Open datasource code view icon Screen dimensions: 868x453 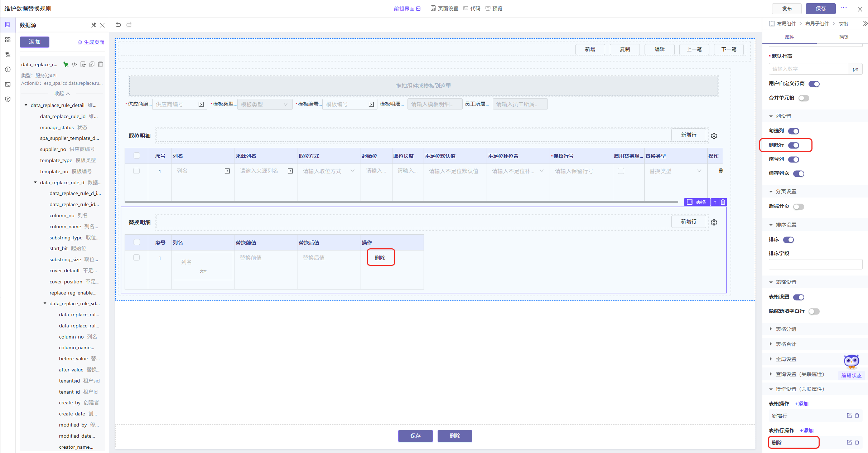pyautogui.click(x=74, y=64)
